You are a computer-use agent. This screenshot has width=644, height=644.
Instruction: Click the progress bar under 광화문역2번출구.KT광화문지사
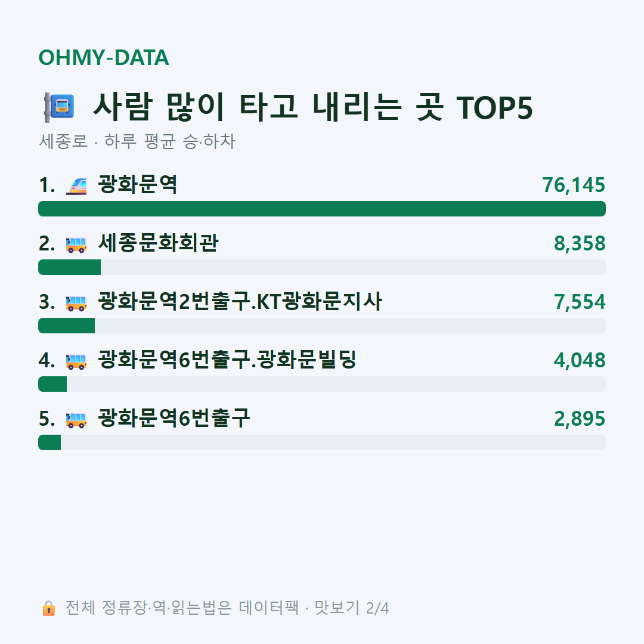click(322, 326)
